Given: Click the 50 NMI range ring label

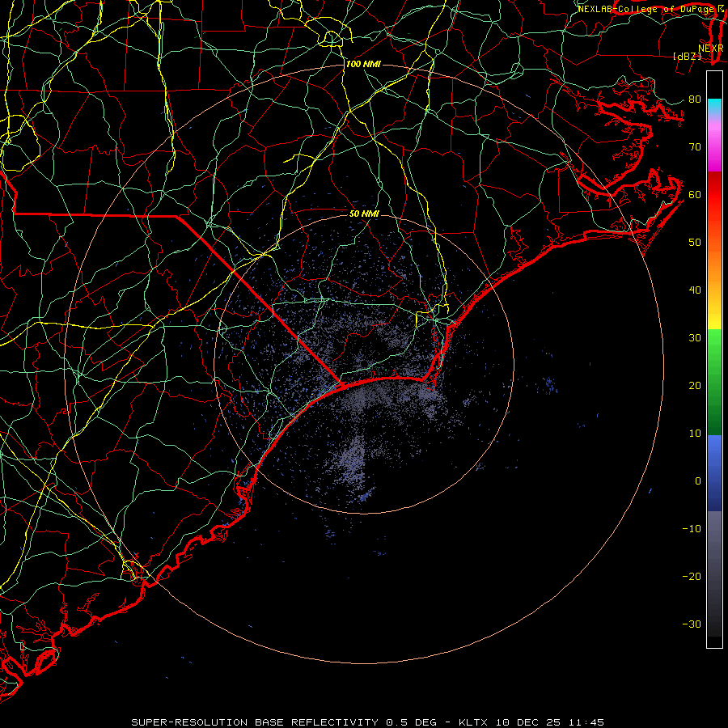Looking at the screenshot, I should (x=364, y=214).
